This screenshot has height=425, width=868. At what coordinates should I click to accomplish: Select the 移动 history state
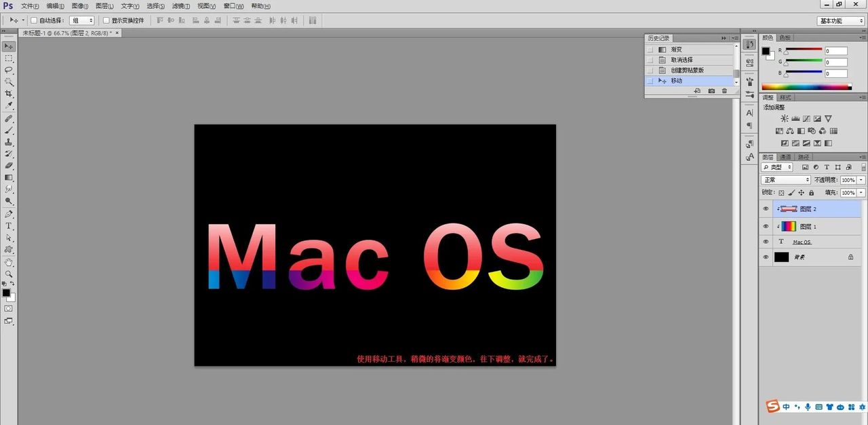point(690,81)
